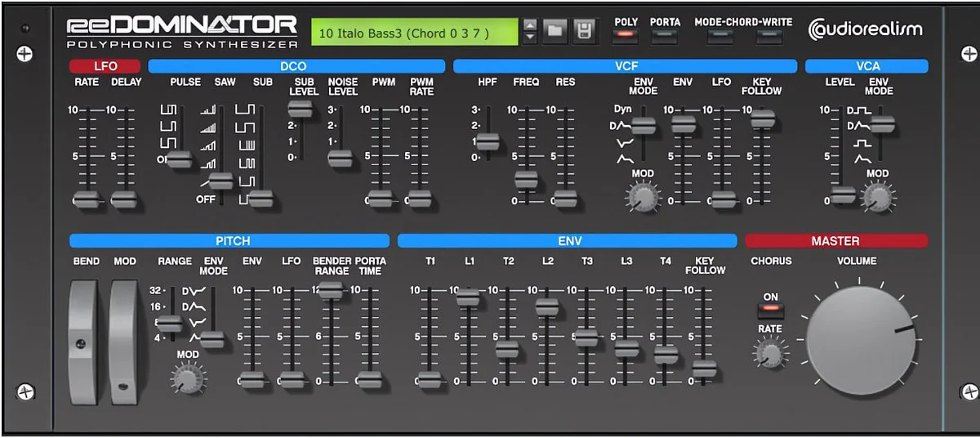Click the envelope T4 slider handle

click(x=666, y=355)
